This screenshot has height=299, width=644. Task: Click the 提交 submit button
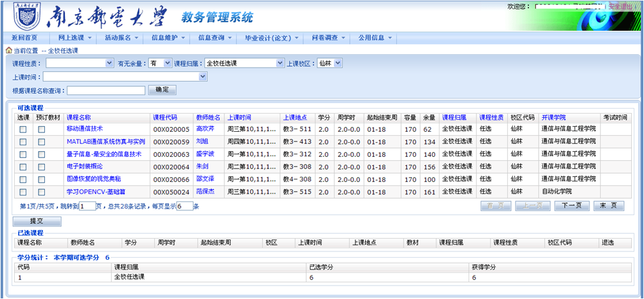pyautogui.click(x=37, y=221)
